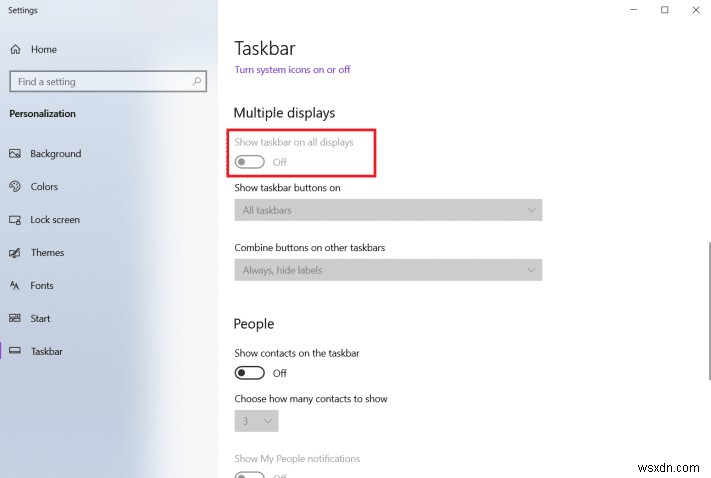The height and width of the screenshot is (478, 711).
Task: Open the All taskbars dropdown
Action: click(x=388, y=210)
